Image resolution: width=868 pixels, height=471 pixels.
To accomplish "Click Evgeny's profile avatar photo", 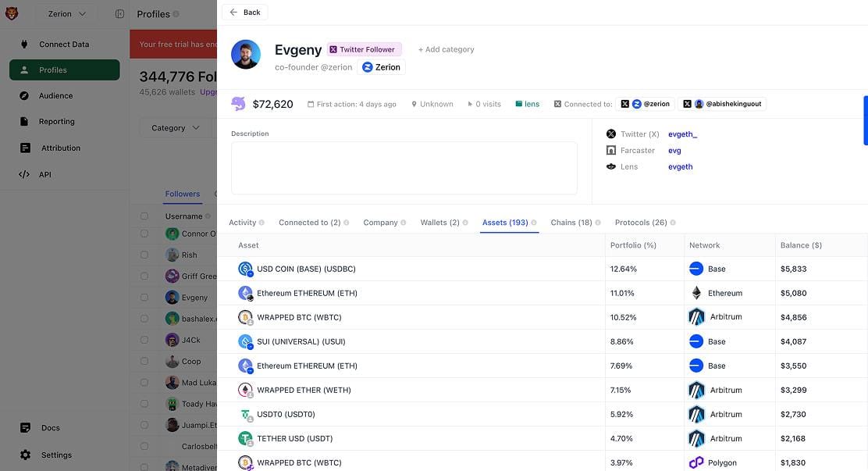I will click(x=246, y=55).
